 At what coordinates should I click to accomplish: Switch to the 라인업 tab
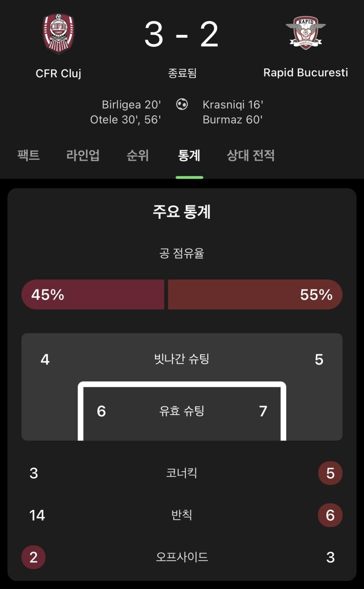(83, 155)
